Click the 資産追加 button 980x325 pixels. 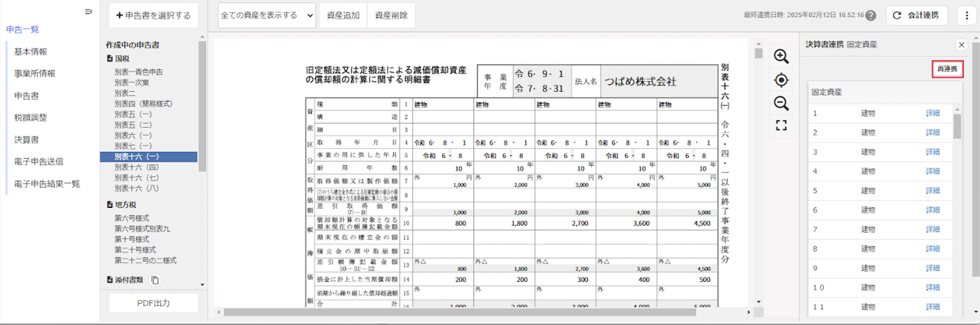coord(343,16)
